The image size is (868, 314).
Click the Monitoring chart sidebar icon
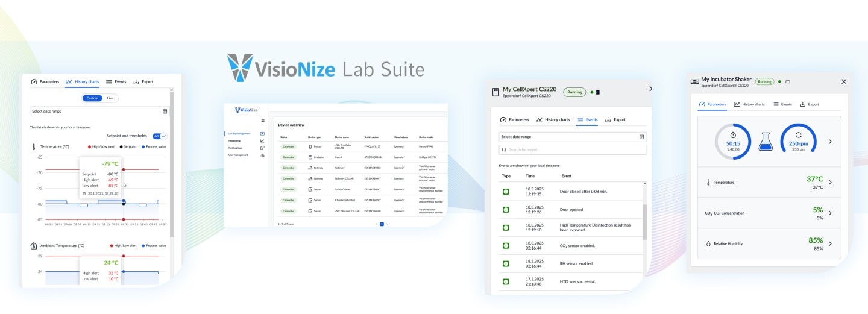tap(262, 140)
